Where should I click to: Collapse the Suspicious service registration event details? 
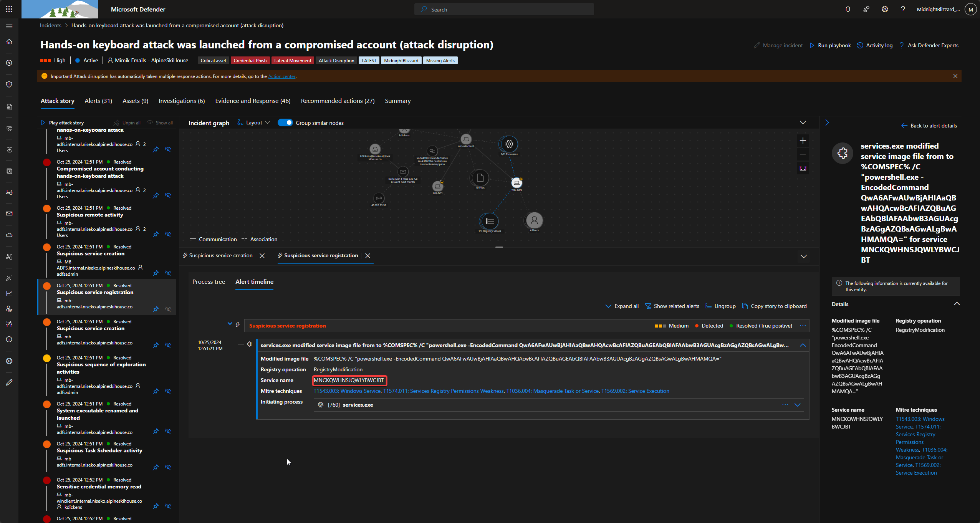coord(803,345)
